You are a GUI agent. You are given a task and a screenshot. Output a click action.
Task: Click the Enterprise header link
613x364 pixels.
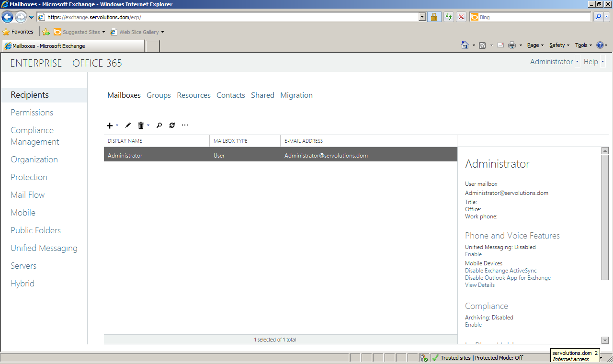tap(36, 63)
